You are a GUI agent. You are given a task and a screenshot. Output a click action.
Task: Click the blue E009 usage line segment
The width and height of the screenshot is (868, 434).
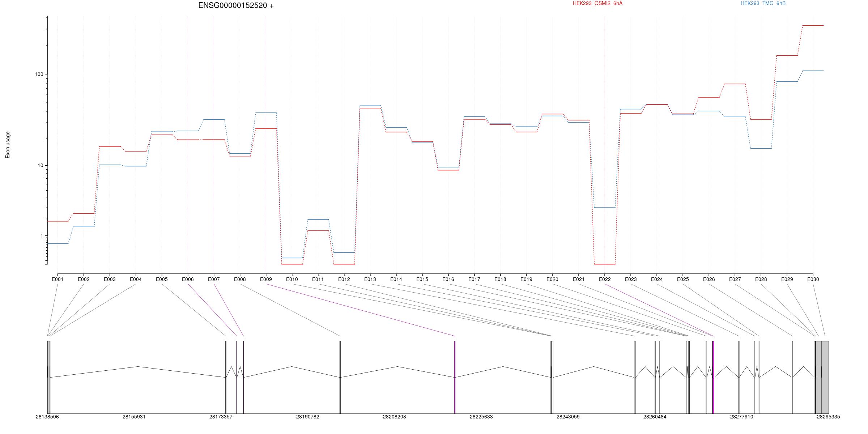(x=266, y=113)
